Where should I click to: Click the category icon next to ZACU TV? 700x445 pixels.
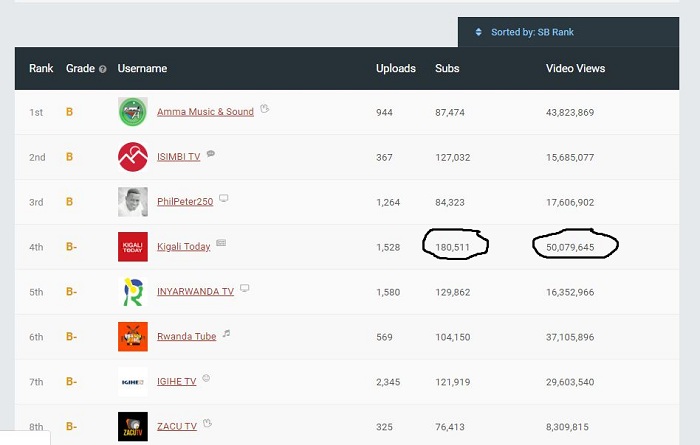coord(207,423)
